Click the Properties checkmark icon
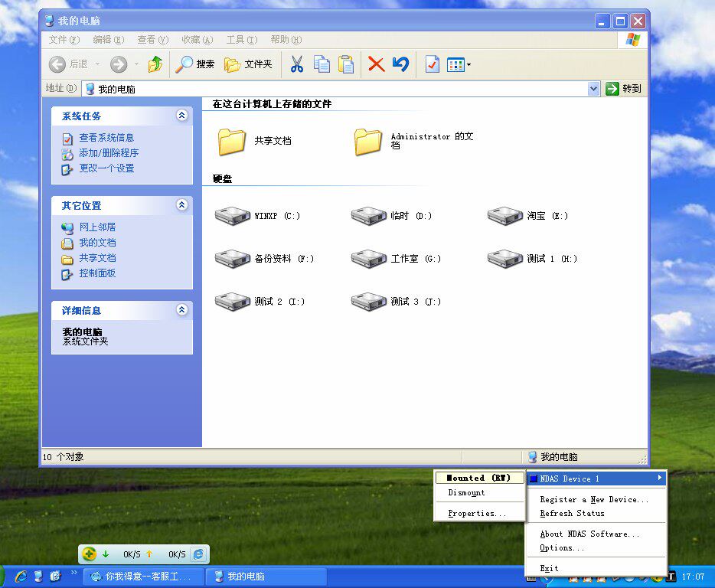The image size is (715, 588). coord(432,64)
